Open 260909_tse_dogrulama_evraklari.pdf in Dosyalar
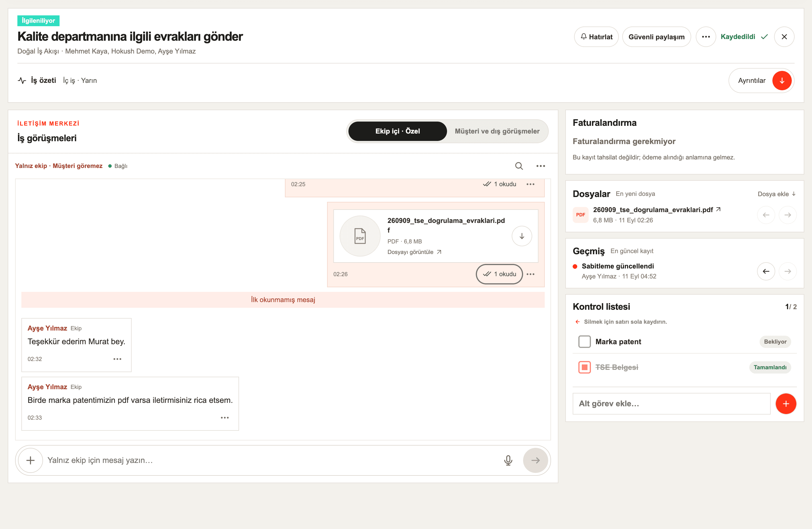Screen dimensions: 812x529 point(656,210)
